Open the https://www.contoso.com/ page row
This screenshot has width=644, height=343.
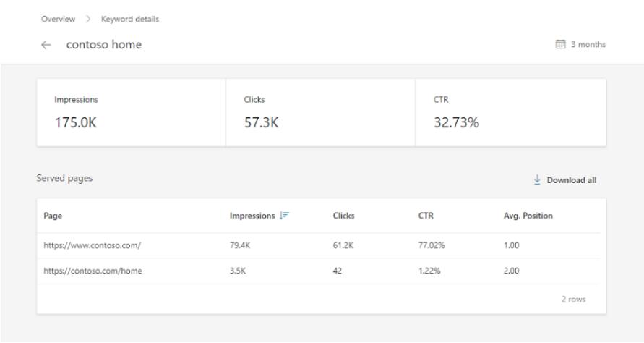tap(319, 245)
